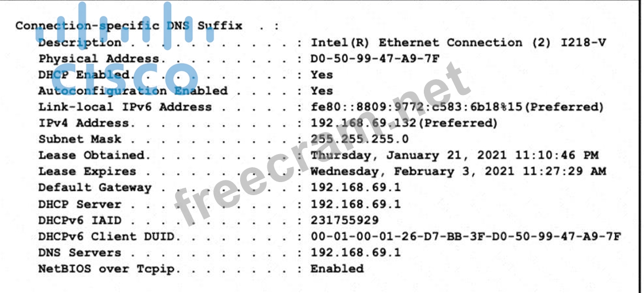Click the Default Gateway IP value

356,187
